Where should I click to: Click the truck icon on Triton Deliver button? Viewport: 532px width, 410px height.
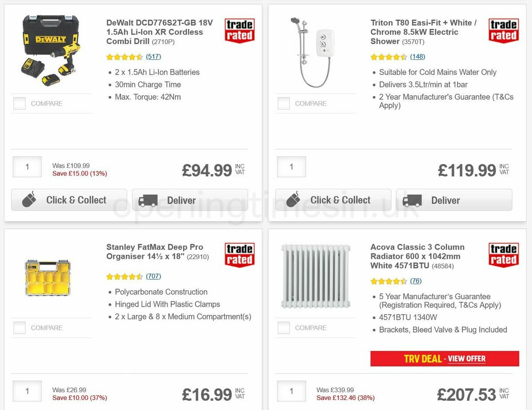coord(413,200)
